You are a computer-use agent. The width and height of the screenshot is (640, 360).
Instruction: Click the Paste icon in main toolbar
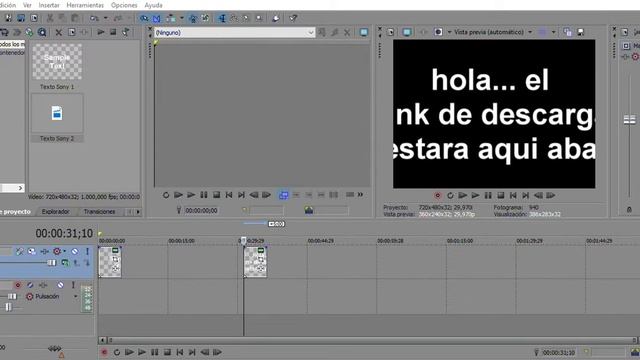pyautogui.click(x=75, y=18)
